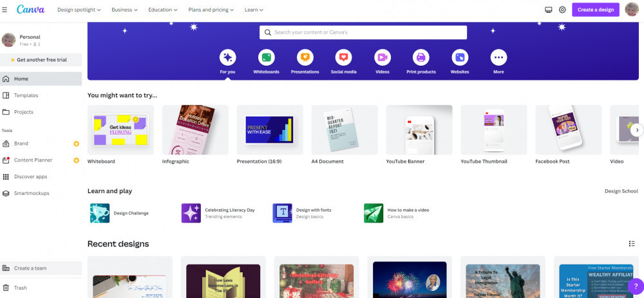Open the Design with fonts icon
The image size is (644, 298).
click(282, 213)
